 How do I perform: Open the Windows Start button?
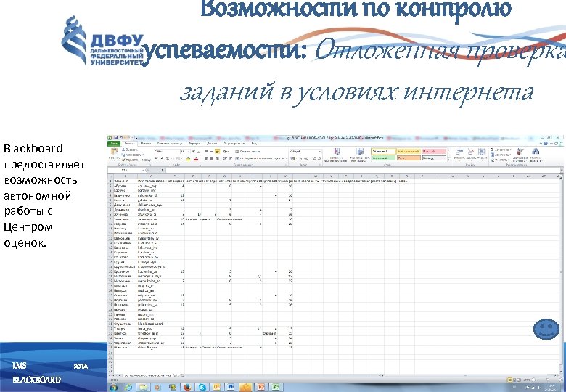pos(113,388)
